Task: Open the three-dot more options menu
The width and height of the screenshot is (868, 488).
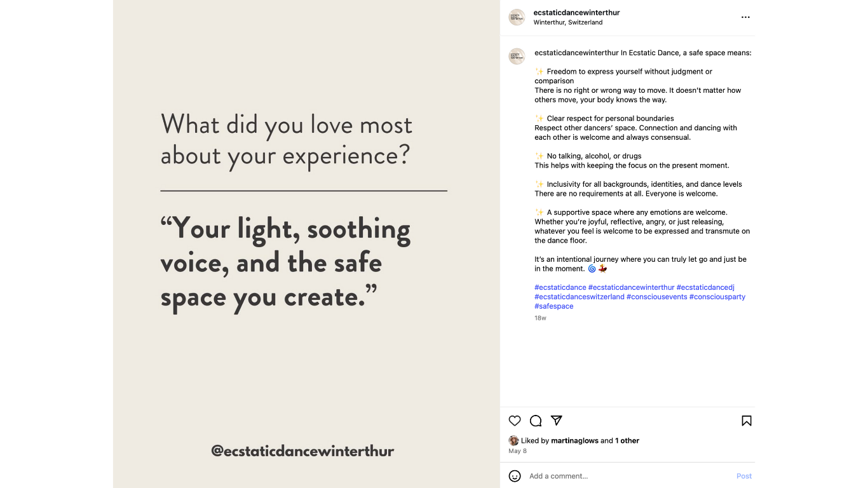Action: click(745, 17)
